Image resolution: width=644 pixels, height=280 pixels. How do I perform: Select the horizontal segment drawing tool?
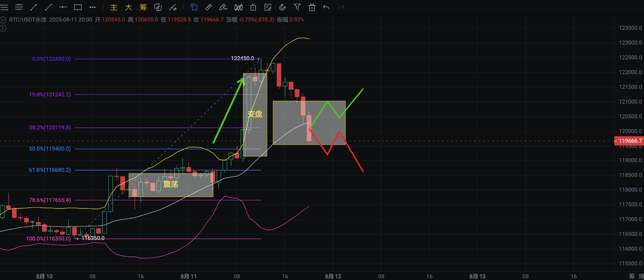pos(63,7)
